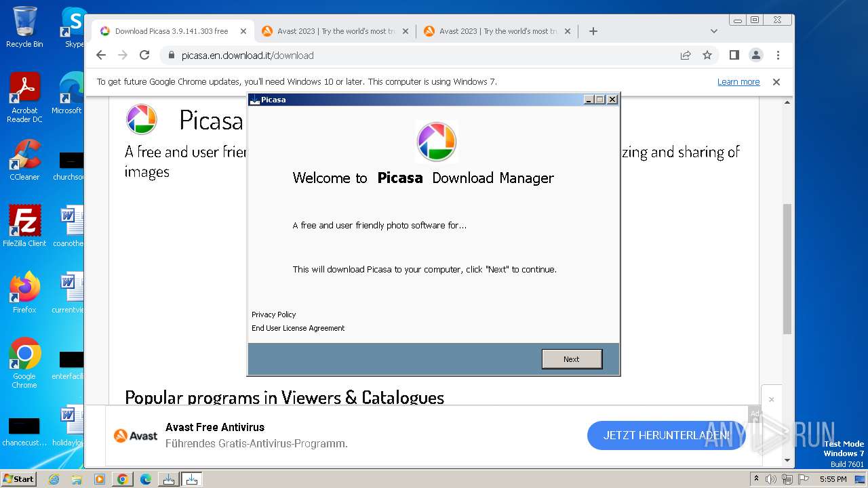This screenshot has height=488, width=868.
Task: Toggle the Chrome side panel icon
Action: point(734,55)
